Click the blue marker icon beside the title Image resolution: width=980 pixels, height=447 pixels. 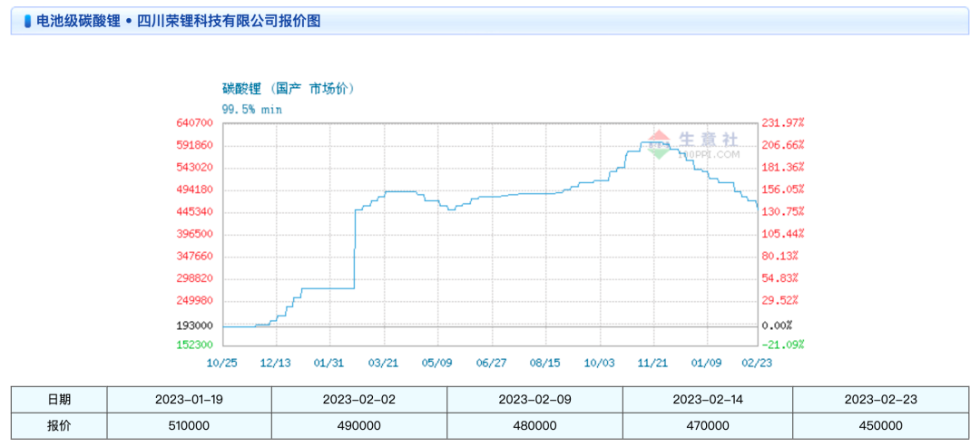[27, 21]
